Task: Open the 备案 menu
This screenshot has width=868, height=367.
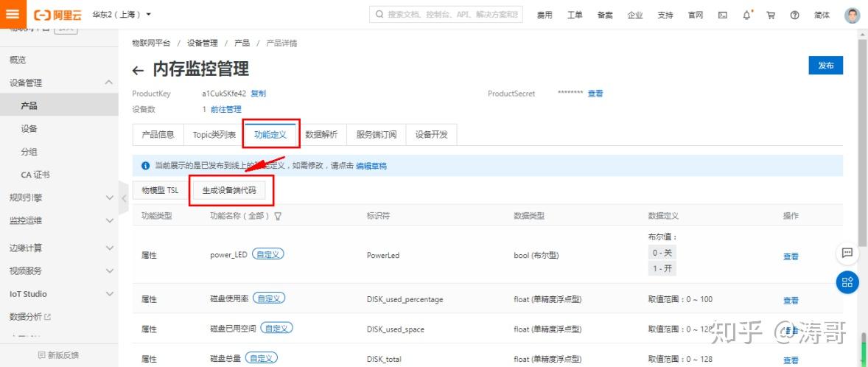Action: coord(605,15)
